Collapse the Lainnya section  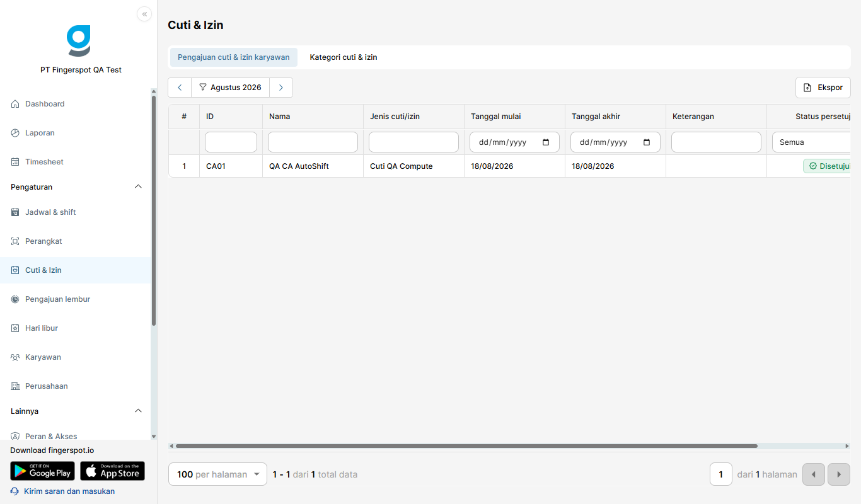click(139, 411)
